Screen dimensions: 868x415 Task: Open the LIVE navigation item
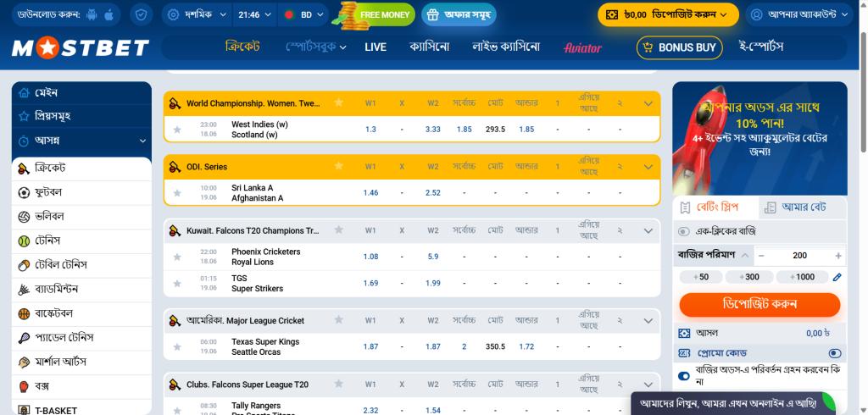(376, 47)
